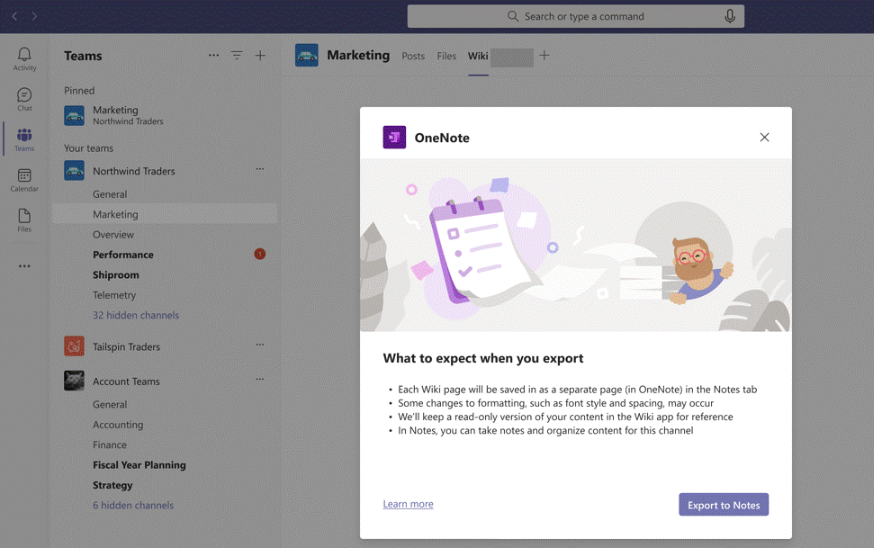Close the OneNote dialog
The height and width of the screenshot is (548, 874).
[764, 137]
